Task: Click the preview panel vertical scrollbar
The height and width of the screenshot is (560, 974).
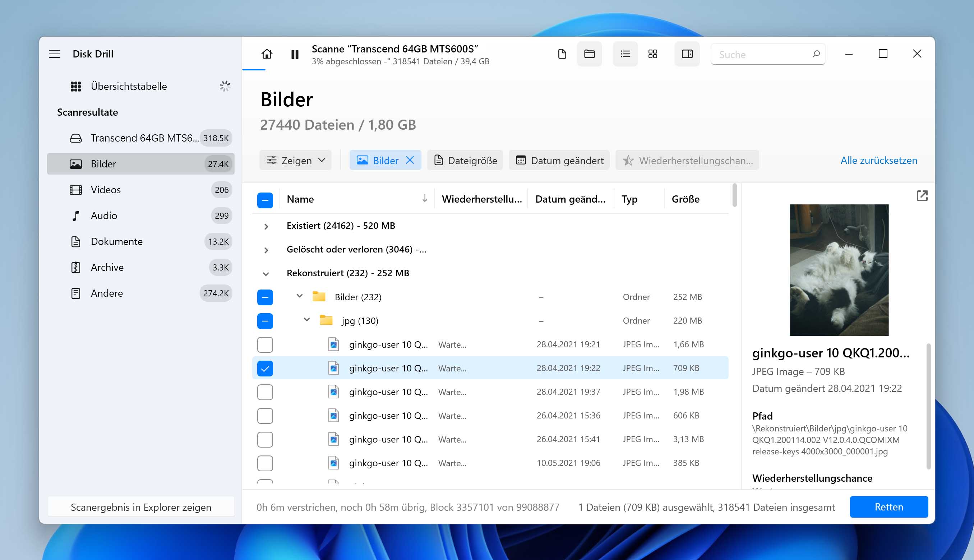Action: pyautogui.click(x=929, y=406)
